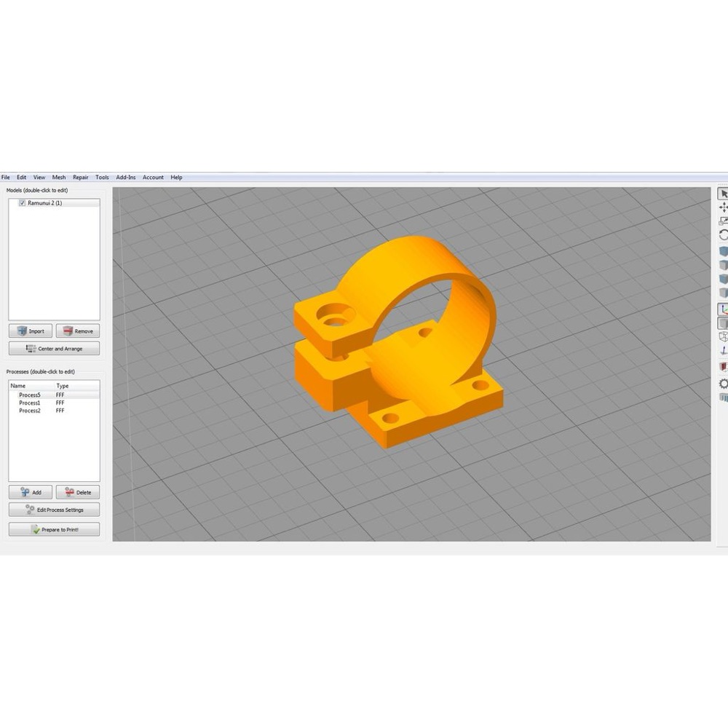
Task: Select the translate models tool
Action: point(724,207)
